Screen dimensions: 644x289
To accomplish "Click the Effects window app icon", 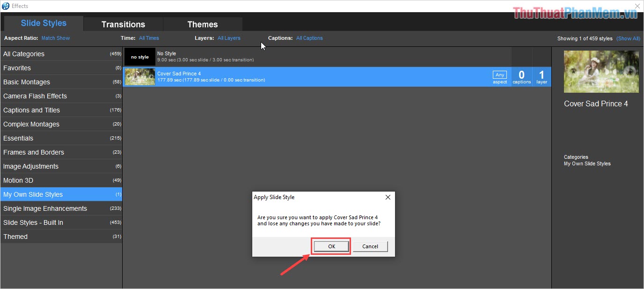I will click(x=6, y=6).
